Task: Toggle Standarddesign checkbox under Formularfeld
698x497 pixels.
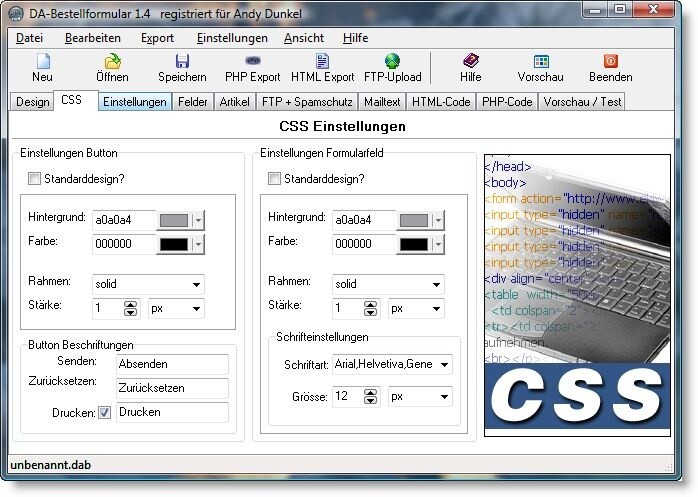Action: [275, 179]
